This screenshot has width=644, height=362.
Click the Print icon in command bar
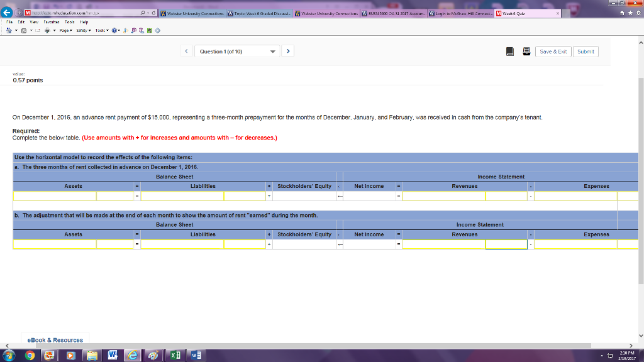click(x=47, y=30)
